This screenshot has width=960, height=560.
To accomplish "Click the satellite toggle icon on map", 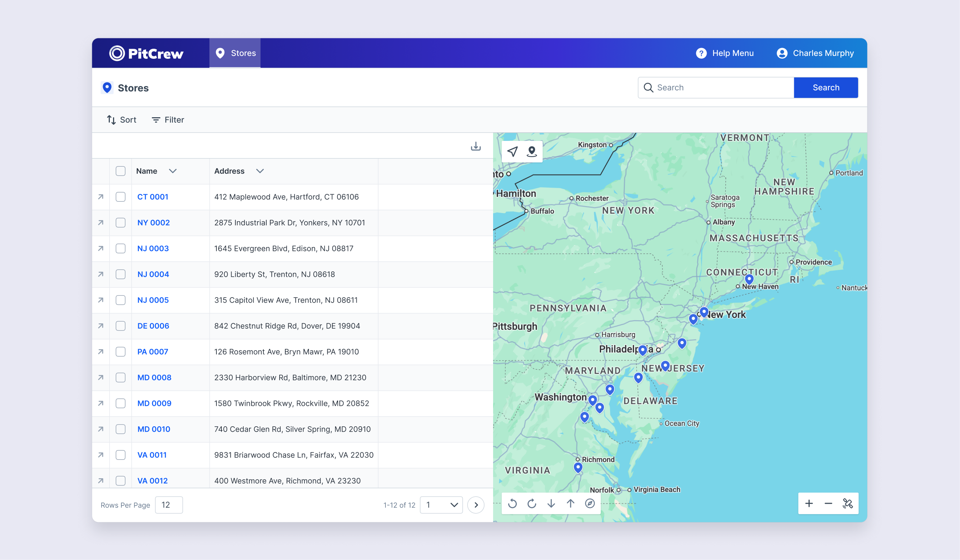I will coord(848,504).
